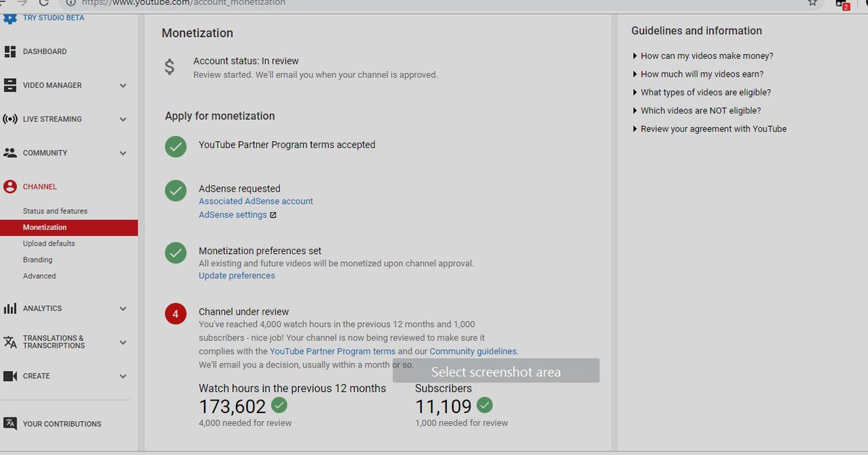This screenshot has height=455, width=868.
Task: Click the browser extension icon with red badge
Action: pos(842,4)
